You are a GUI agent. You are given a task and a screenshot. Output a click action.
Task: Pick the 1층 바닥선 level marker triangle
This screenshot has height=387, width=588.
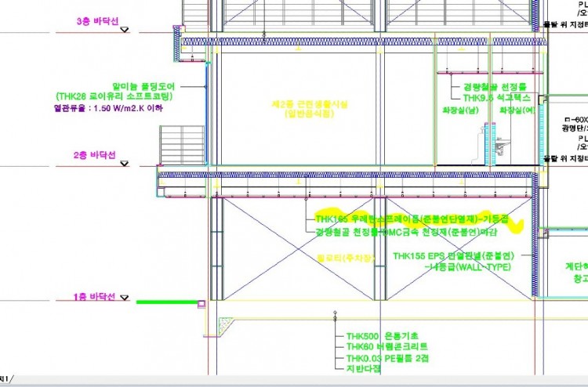tap(125, 298)
